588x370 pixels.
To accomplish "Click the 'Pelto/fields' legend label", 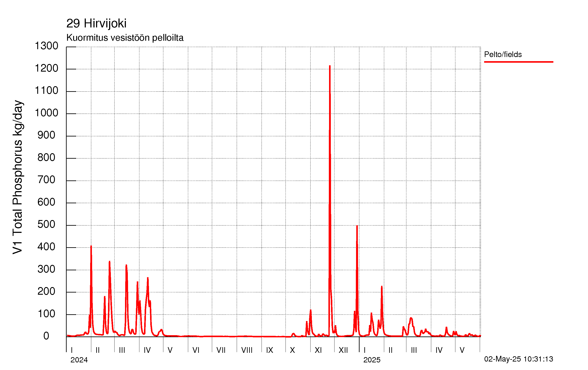I will tap(503, 54).
